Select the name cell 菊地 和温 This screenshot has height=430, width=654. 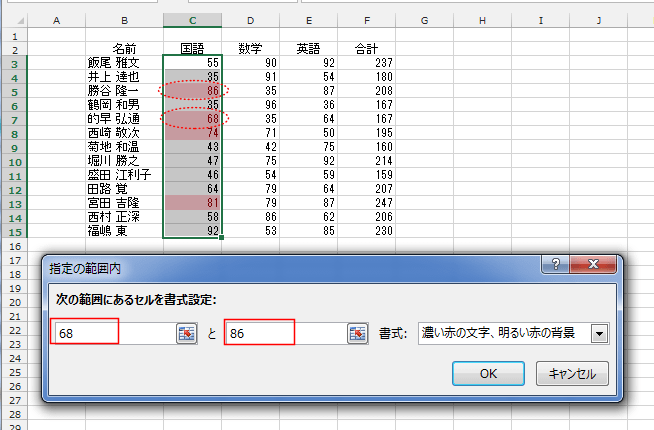(124, 147)
